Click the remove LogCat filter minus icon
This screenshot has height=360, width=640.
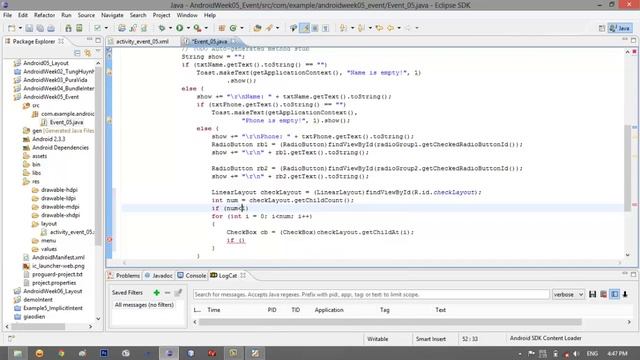coord(167,293)
